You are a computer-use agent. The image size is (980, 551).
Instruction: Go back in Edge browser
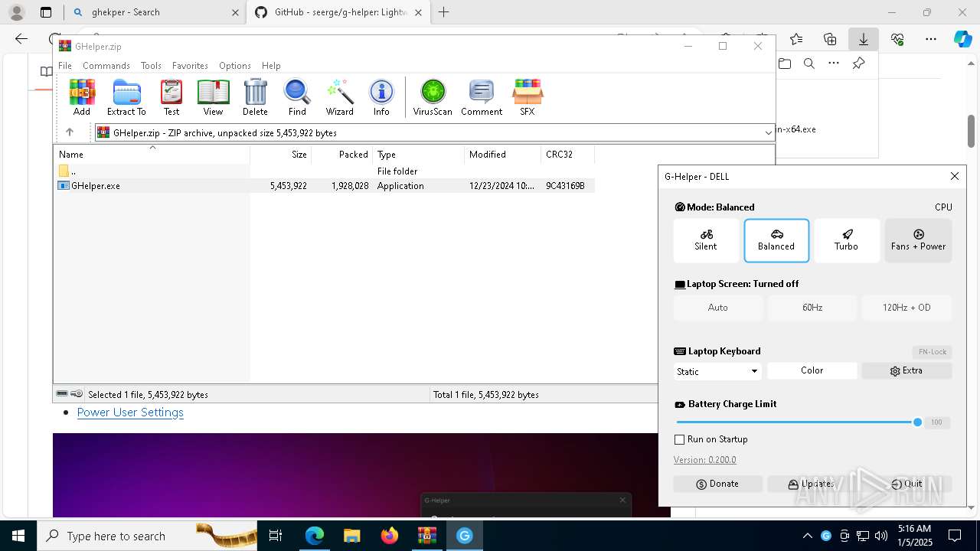tap(21, 39)
